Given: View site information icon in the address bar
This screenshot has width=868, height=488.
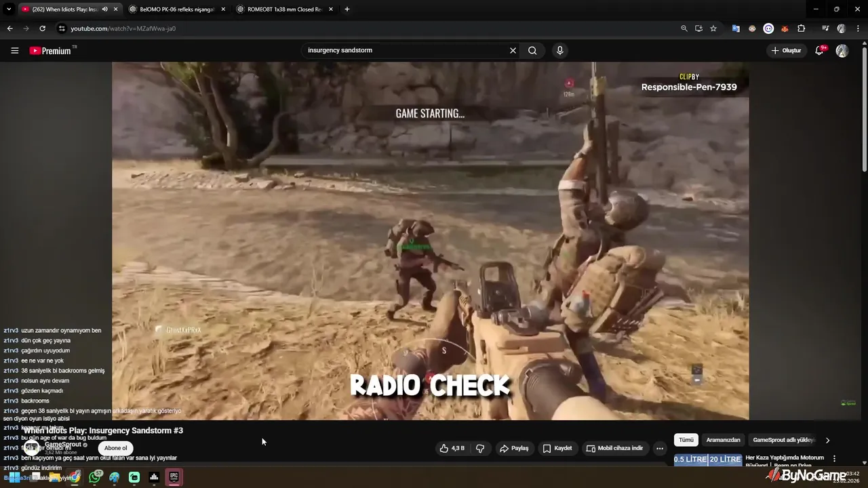Looking at the screenshot, I should pyautogui.click(x=62, y=28).
